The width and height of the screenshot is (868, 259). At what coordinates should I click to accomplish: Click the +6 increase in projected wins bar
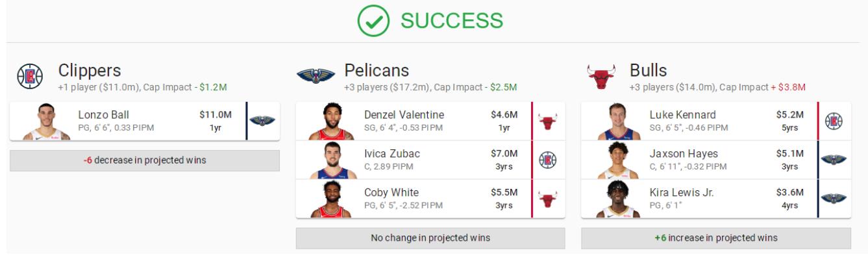[x=716, y=238]
